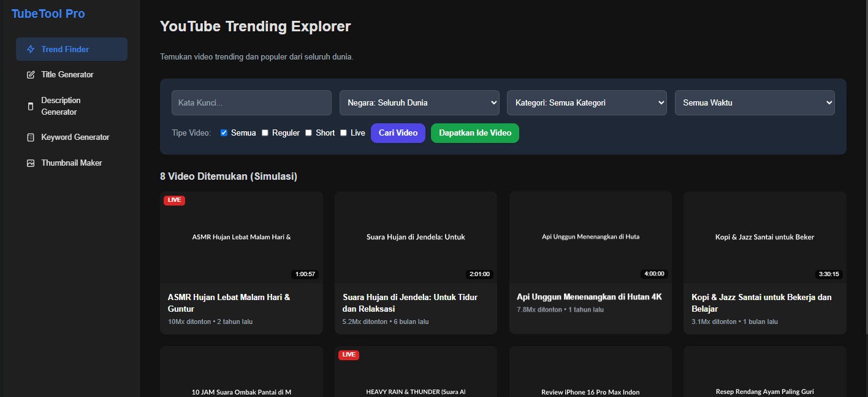The width and height of the screenshot is (868, 397).
Task: Open the Semua Waktu time dropdown
Action: [x=755, y=102]
